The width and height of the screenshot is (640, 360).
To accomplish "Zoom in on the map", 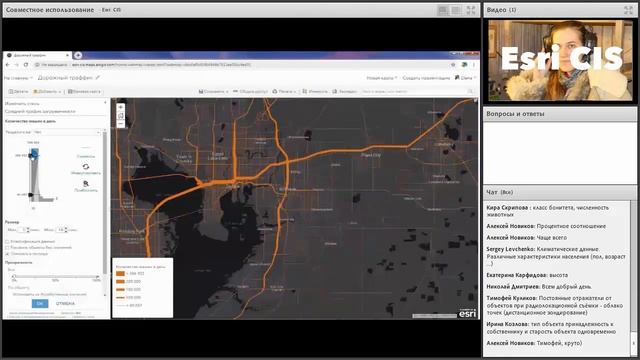I will point(120,107).
